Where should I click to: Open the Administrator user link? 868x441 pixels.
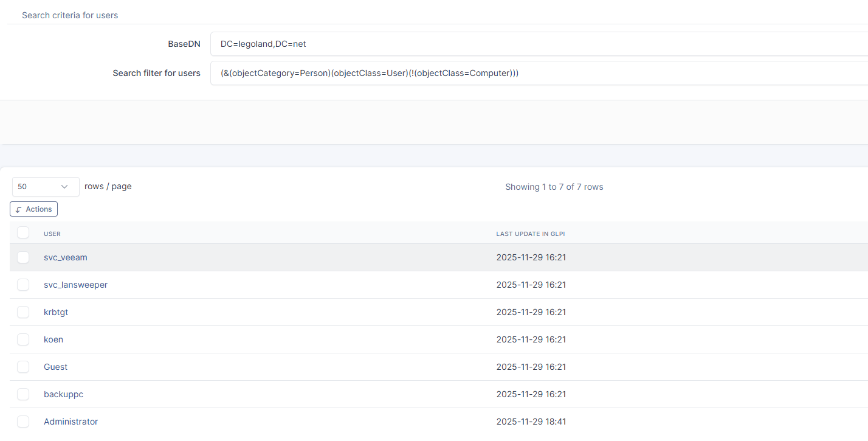(x=71, y=422)
